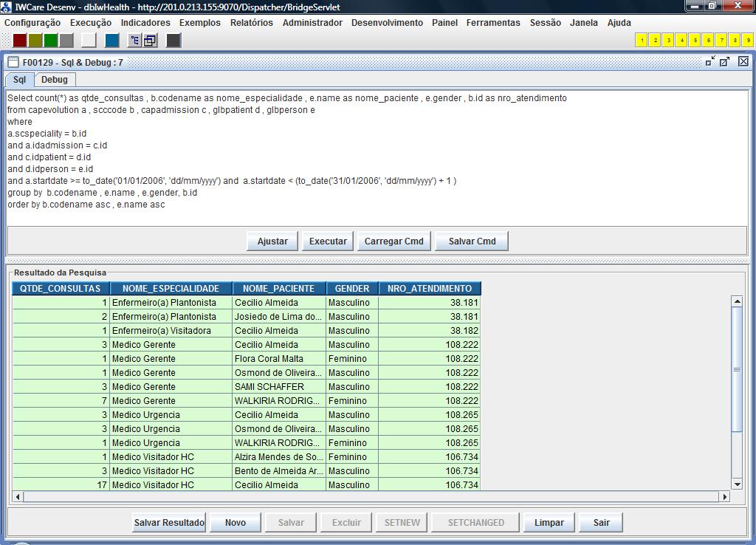Click the IWCare application title icon
756x545 pixels.
(6, 7)
